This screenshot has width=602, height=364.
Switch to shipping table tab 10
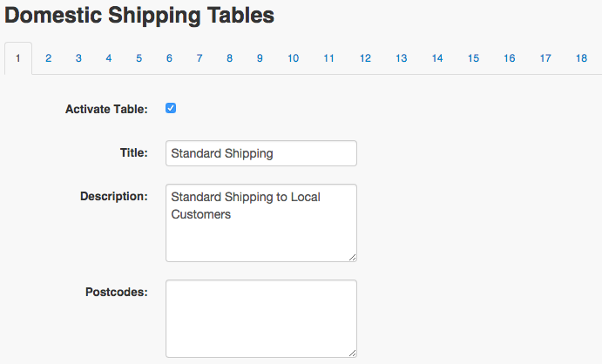click(x=294, y=58)
